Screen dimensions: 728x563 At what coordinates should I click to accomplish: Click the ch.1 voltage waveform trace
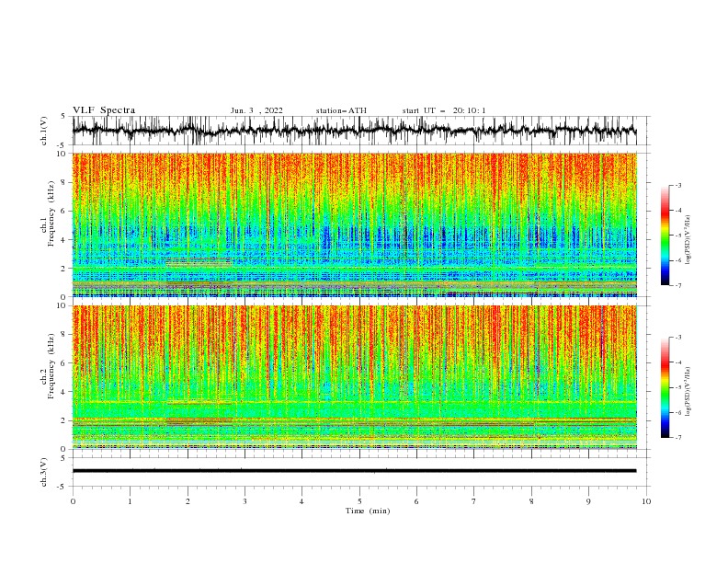[x=354, y=131]
